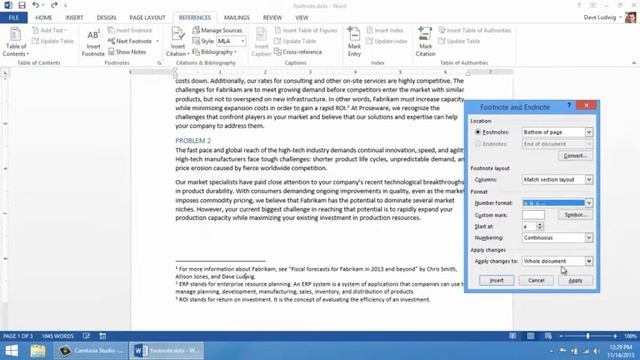Click the Redo arrow icon
The height and width of the screenshot is (360, 640).
(x=54, y=5)
